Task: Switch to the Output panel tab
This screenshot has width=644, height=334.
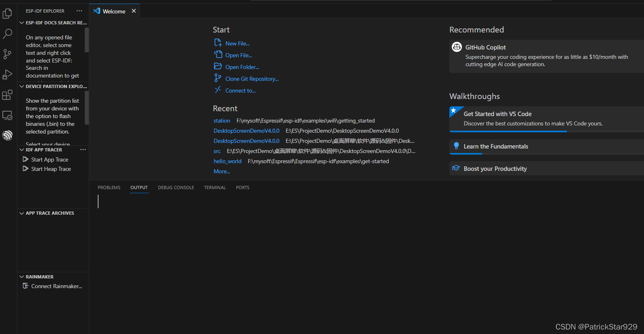Action: [x=139, y=187]
